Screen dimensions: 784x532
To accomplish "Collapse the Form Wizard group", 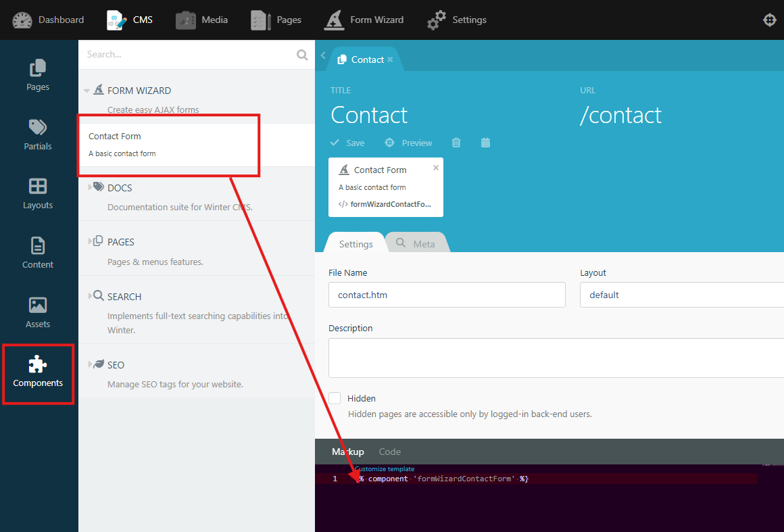I will (x=87, y=91).
